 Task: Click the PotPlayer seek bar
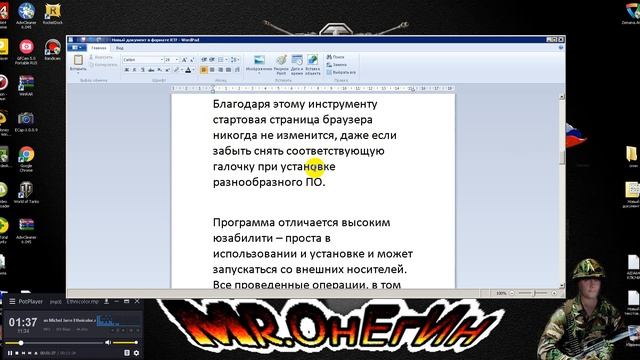pyautogui.click(x=54, y=343)
